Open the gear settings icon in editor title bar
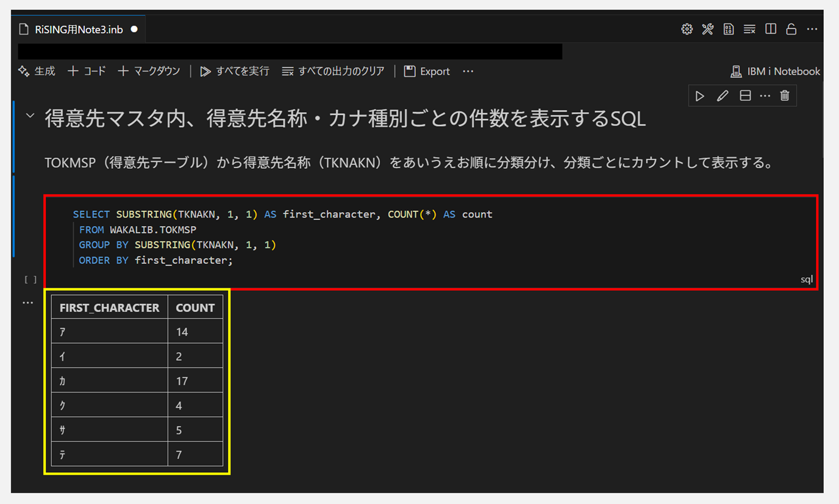 [x=687, y=29]
